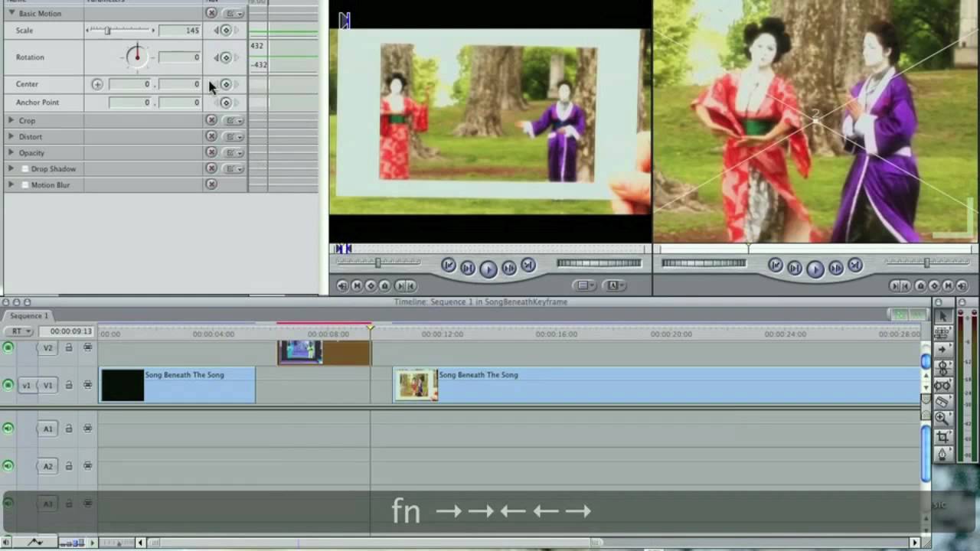
Task: Adjust the Scale slider
Action: pos(120,31)
